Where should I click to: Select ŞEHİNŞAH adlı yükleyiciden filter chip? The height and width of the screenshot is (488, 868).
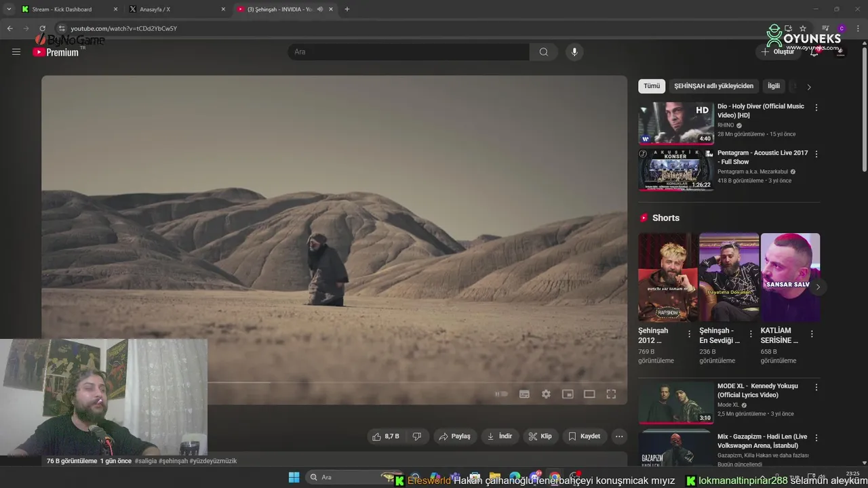click(713, 86)
